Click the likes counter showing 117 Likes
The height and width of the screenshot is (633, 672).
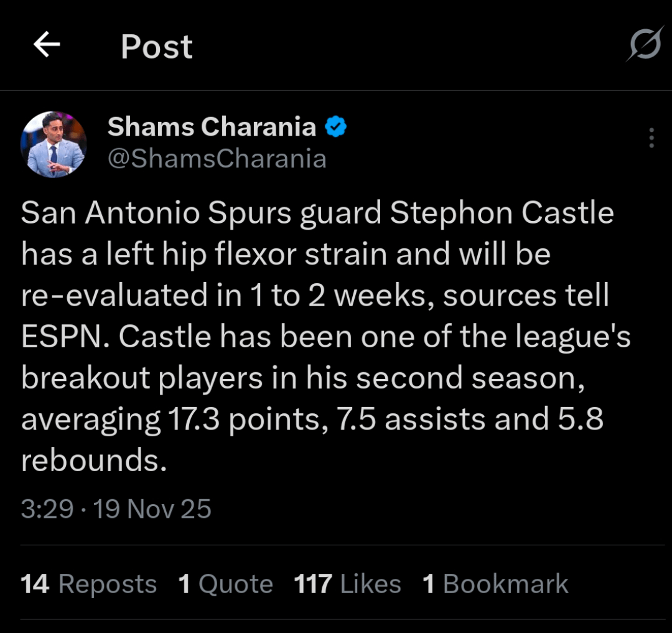coord(347,583)
